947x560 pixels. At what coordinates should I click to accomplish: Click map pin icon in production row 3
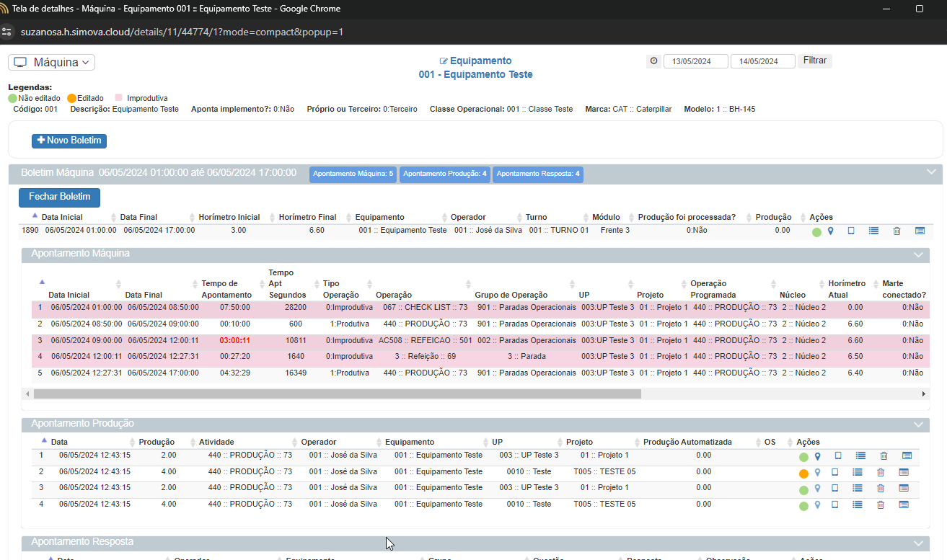coord(817,489)
